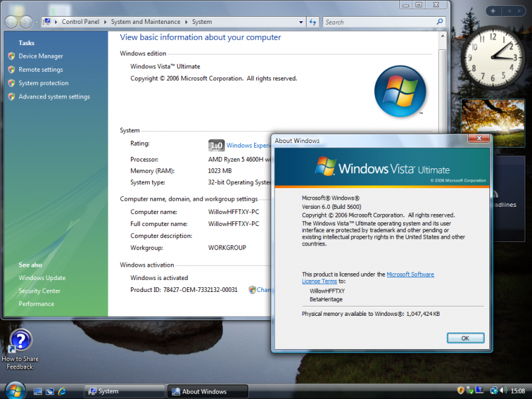Screen dimensions: 532x399
Task: Expand the arrow before Control Panel breadcrumb
Action: pyautogui.click(x=56, y=22)
